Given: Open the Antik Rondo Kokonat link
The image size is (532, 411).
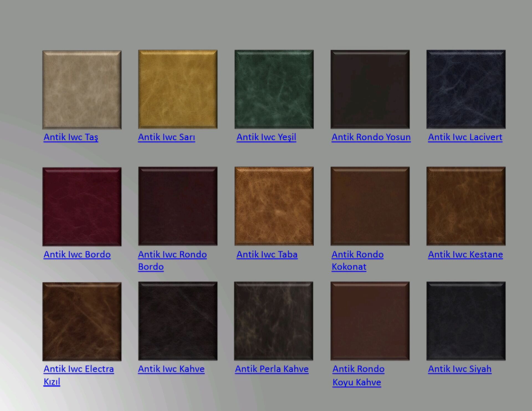Looking at the screenshot, I should (357, 254).
